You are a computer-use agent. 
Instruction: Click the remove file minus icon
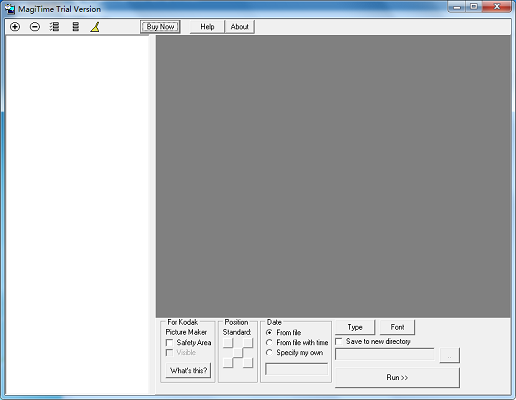[x=35, y=27]
